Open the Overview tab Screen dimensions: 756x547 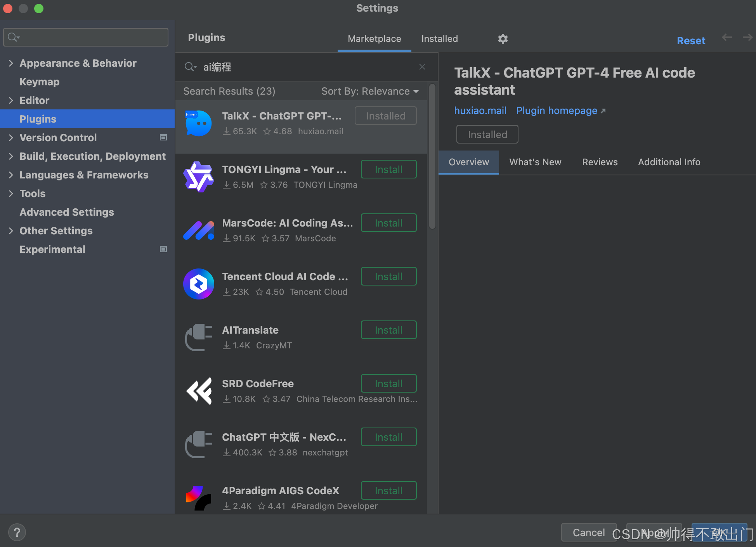pyautogui.click(x=468, y=162)
